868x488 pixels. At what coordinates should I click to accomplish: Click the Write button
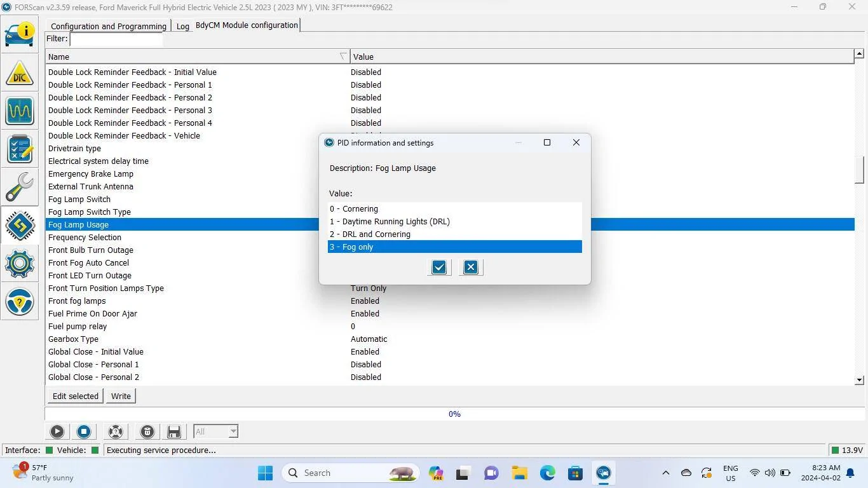pos(121,396)
